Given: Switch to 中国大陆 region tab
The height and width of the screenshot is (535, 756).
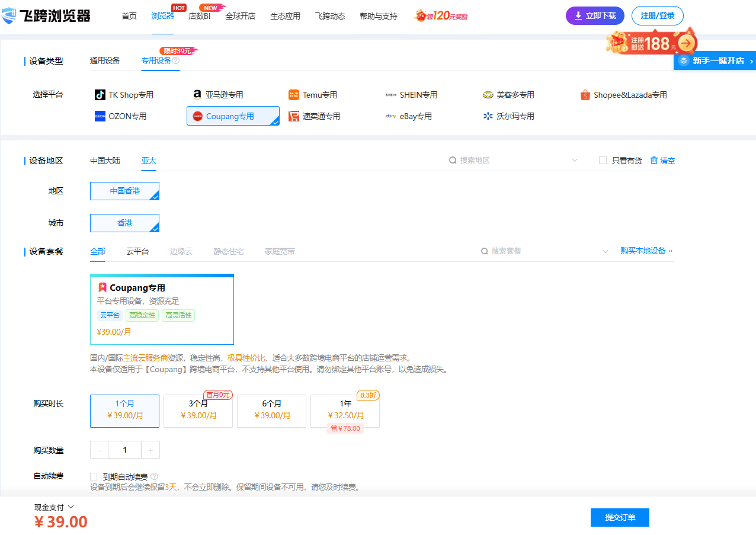Looking at the screenshot, I should pos(105,161).
